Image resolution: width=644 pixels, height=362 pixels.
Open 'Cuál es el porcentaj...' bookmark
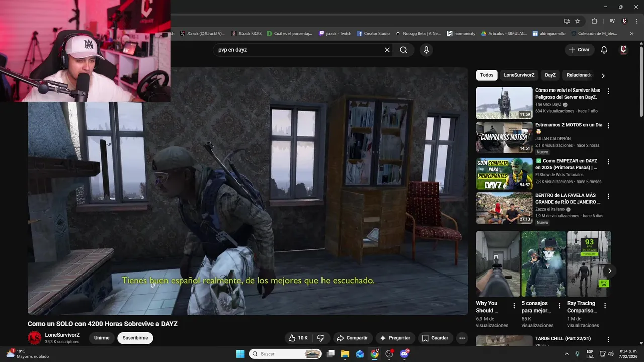(x=290, y=34)
